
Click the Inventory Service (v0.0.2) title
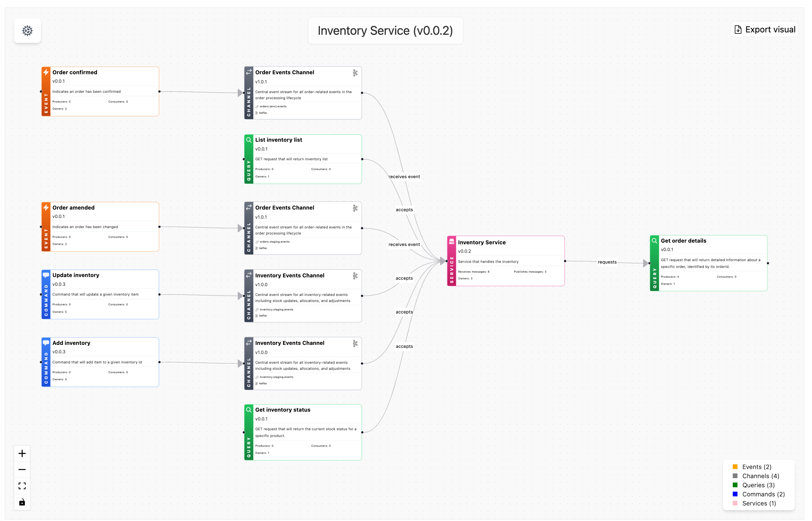tap(385, 31)
